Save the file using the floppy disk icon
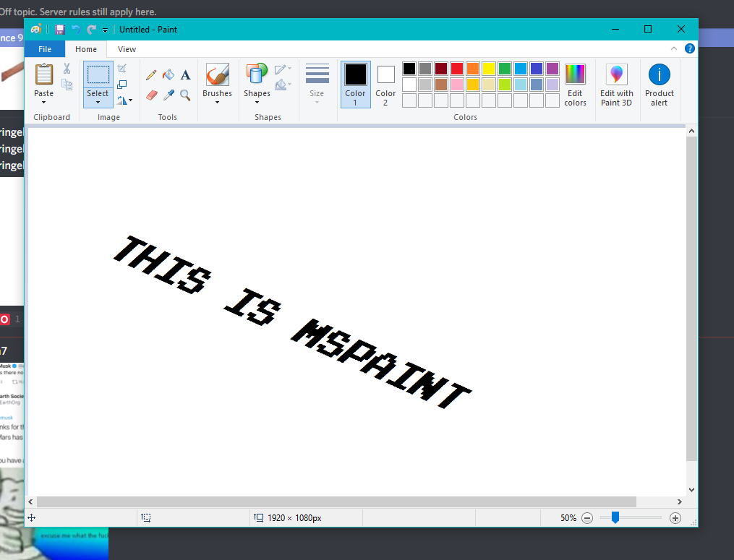This screenshot has height=560, width=734. tap(60, 30)
